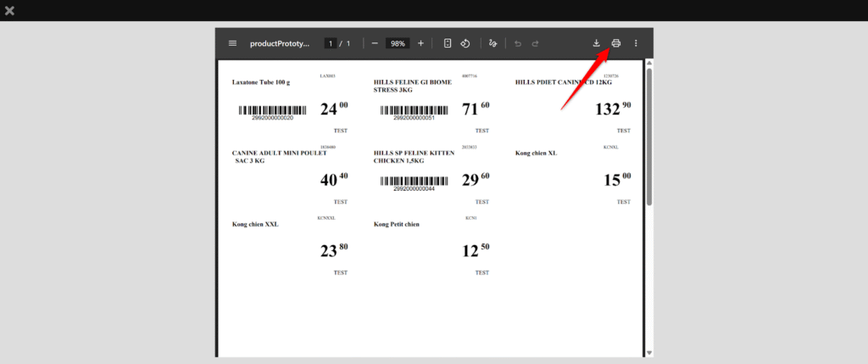This screenshot has width=868, height=364.
Task: Select the draw annotation tool
Action: pyautogui.click(x=492, y=43)
